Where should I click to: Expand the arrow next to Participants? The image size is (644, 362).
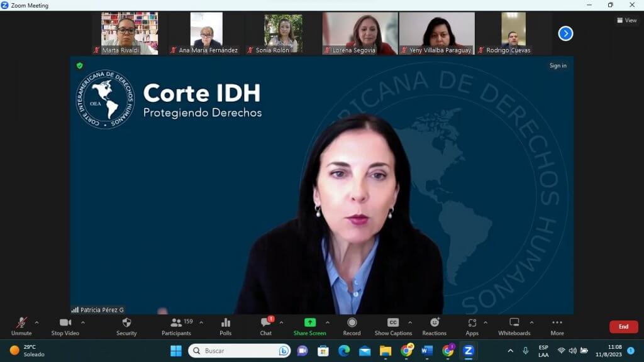pyautogui.click(x=201, y=322)
